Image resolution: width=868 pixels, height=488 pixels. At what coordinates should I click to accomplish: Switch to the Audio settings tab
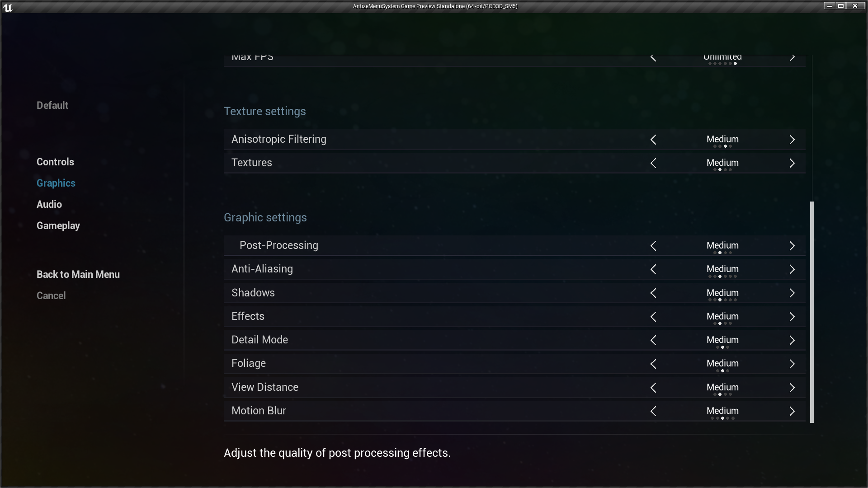[x=49, y=204]
